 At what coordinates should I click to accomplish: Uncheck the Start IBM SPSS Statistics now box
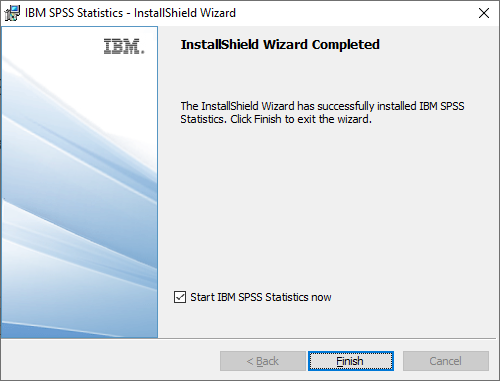(x=180, y=297)
